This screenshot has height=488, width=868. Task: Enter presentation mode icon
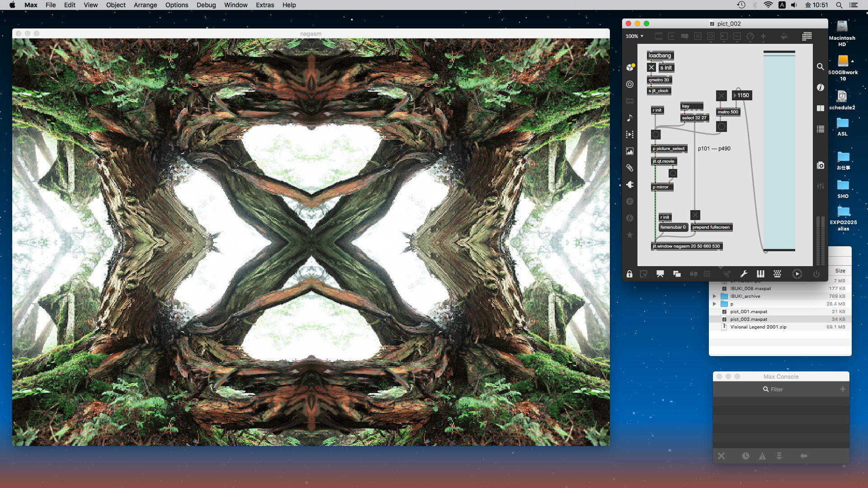[x=660, y=274]
